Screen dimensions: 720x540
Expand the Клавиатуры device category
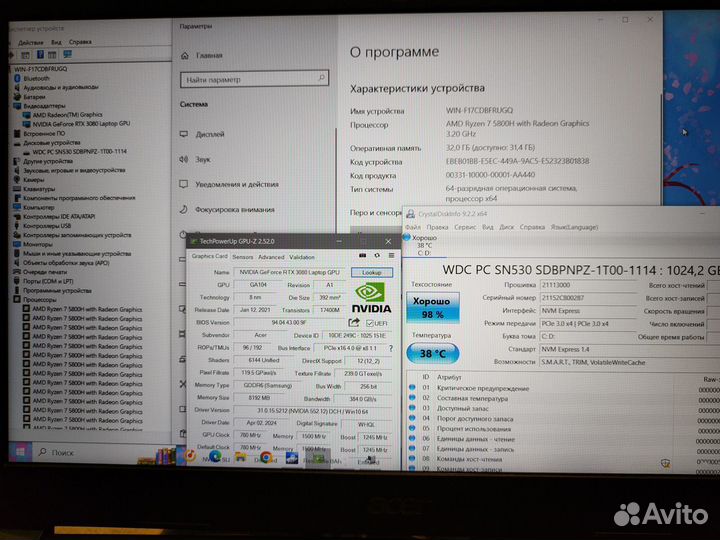click(9, 189)
